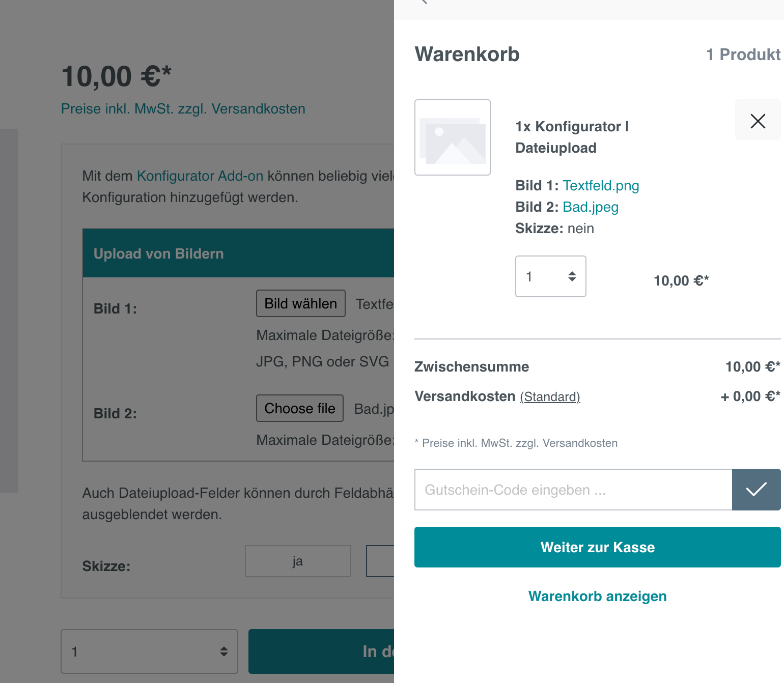The image size is (784, 683).
Task: Click Choose file for Bild 2
Action: [300, 408]
